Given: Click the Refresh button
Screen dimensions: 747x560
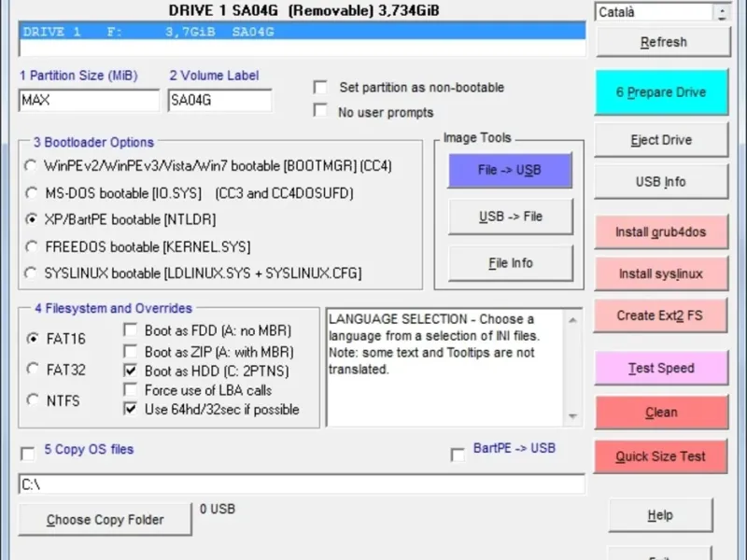Looking at the screenshot, I should (x=663, y=42).
